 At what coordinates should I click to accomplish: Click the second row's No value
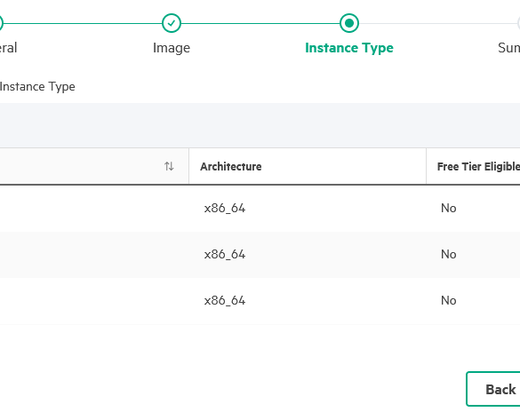pos(449,254)
